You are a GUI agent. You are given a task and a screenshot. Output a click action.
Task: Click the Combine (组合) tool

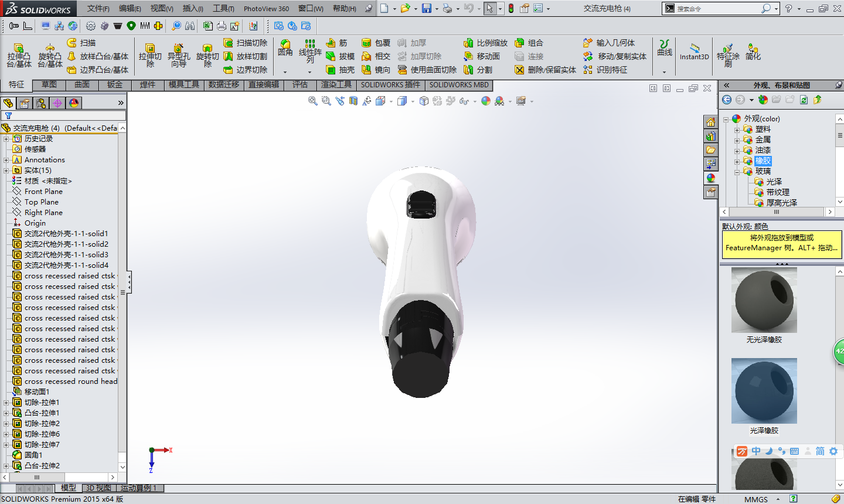coord(529,43)
